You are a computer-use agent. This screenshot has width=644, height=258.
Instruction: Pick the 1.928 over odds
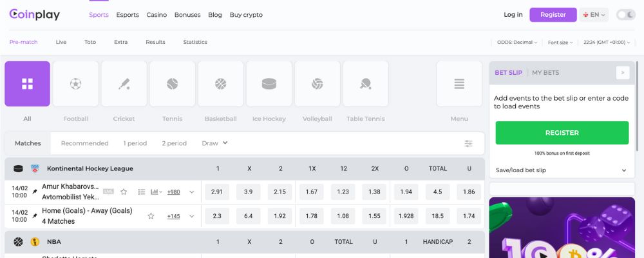pos(406,216)
